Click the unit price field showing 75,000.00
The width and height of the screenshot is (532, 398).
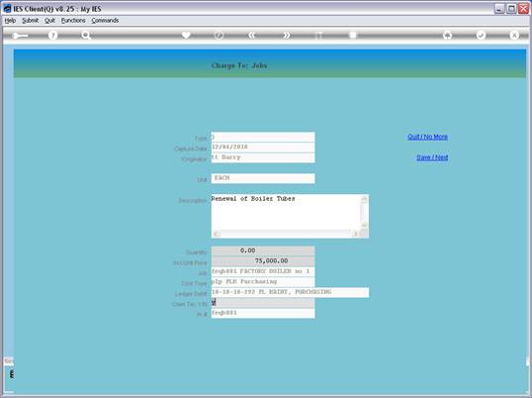pos(263,261)
